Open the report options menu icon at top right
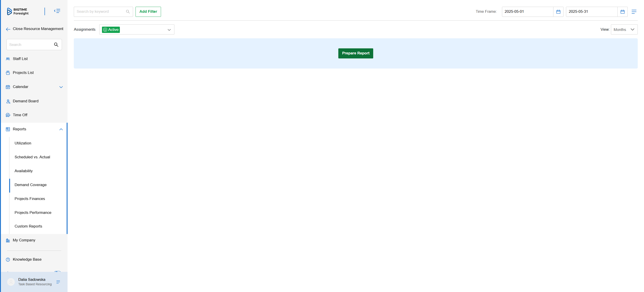This screenshot has width=644, height=292. (x=634, y=12)
